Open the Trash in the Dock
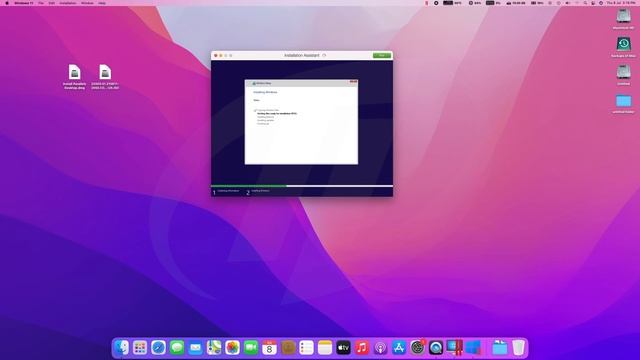This screenshot has width=640, height=360. click(518, 348)
